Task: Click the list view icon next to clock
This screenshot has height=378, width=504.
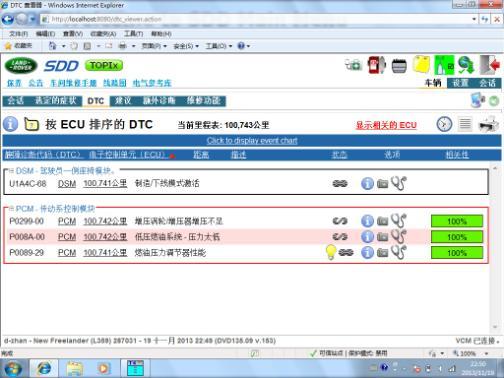Action: tap(465, 124)
